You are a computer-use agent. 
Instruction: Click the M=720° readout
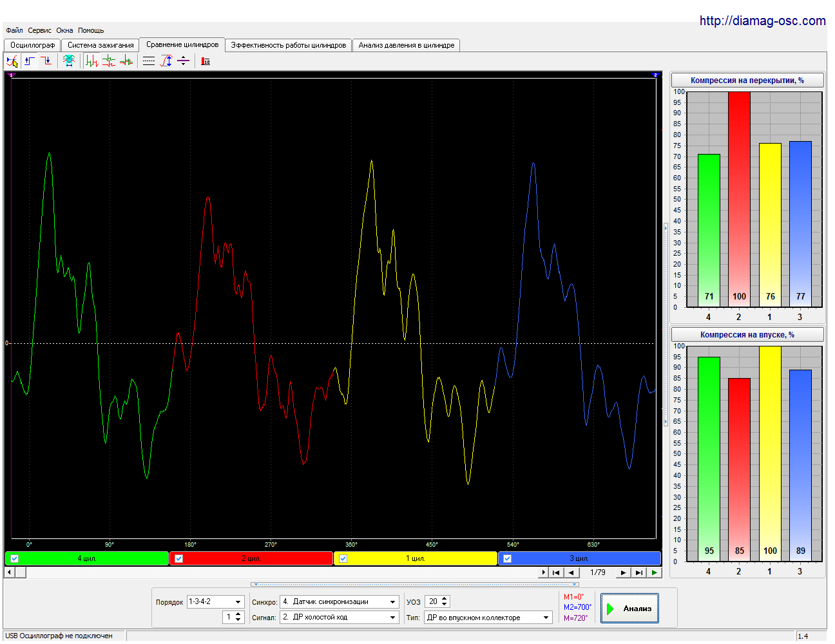[576, 618]
